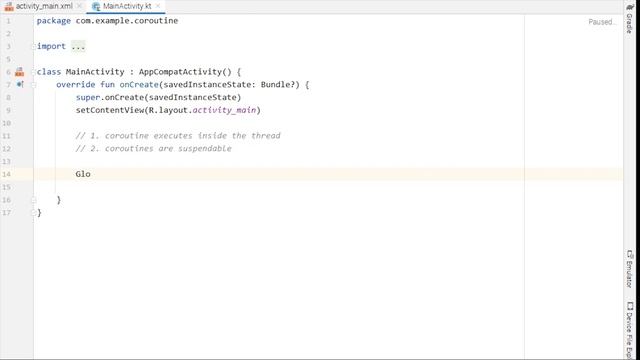640x360 pixels.
Task: Click the override gutter icon on line 7
Action: 20,84
